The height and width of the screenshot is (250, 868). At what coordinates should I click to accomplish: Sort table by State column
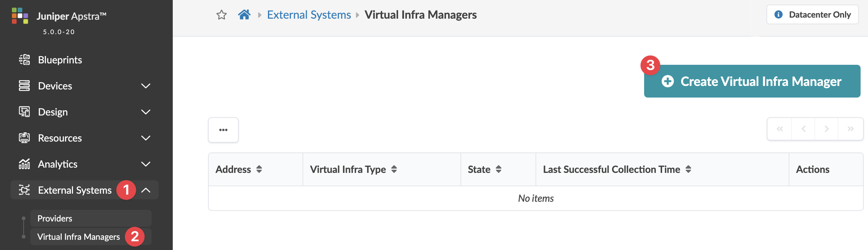(499, 169)
